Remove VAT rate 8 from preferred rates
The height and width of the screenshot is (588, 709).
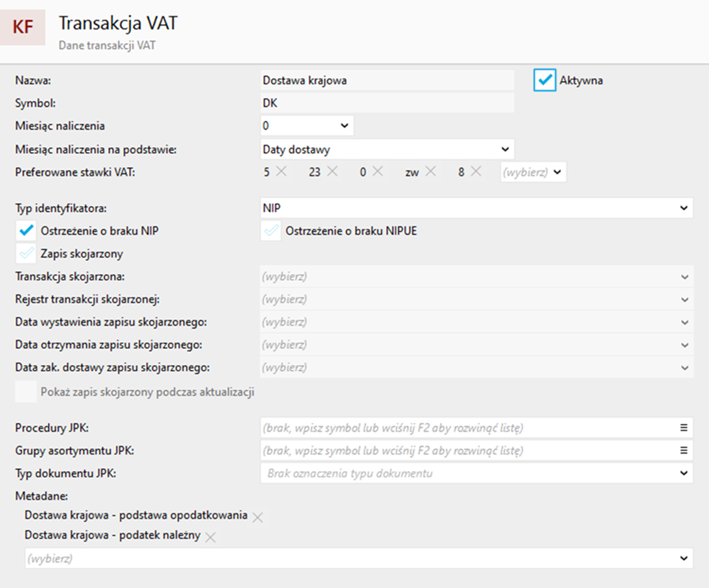(x=476, y=172)
